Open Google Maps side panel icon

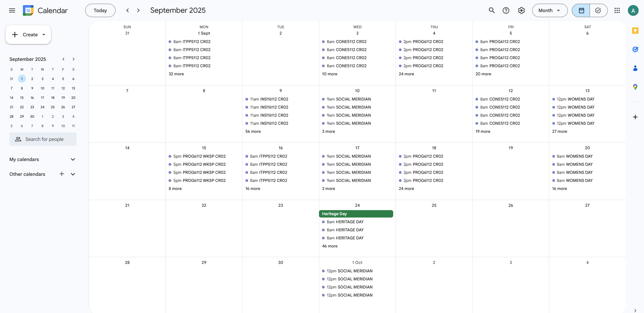point(635,87)
